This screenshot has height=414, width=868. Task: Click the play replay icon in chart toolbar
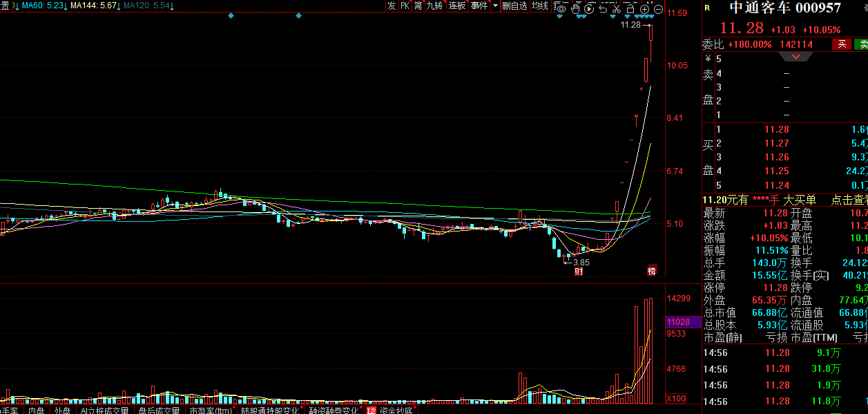[x=588, y=9]
